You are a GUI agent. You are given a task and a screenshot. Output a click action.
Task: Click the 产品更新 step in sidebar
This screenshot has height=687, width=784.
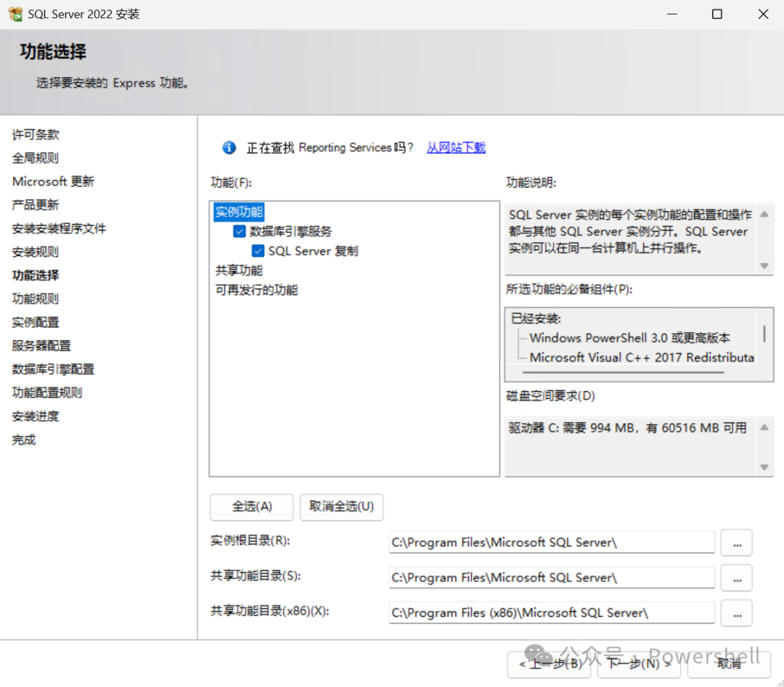36,205
